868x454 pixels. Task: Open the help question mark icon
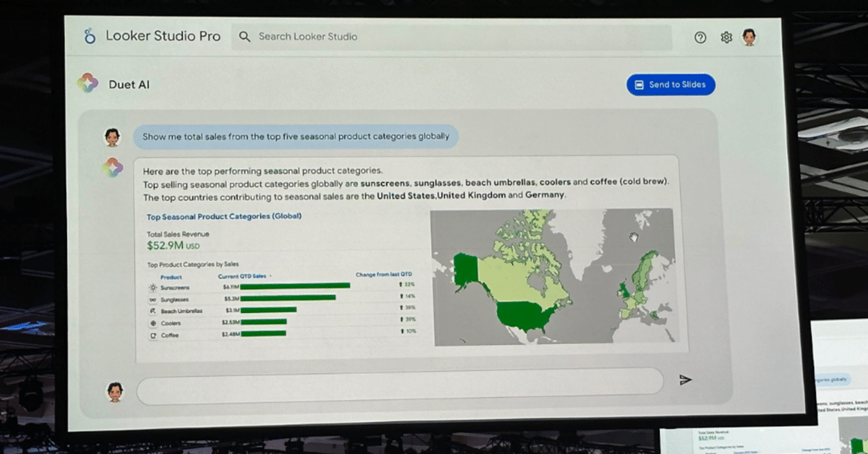click(700, 38)
